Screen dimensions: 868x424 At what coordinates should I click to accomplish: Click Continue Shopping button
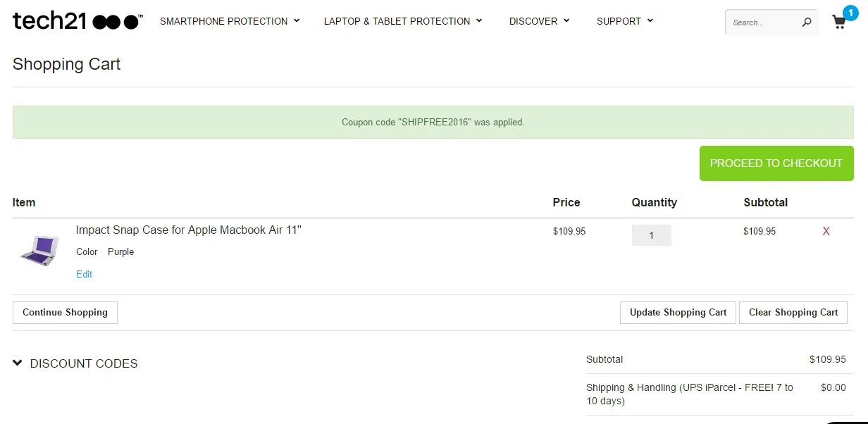pos(65,313)
